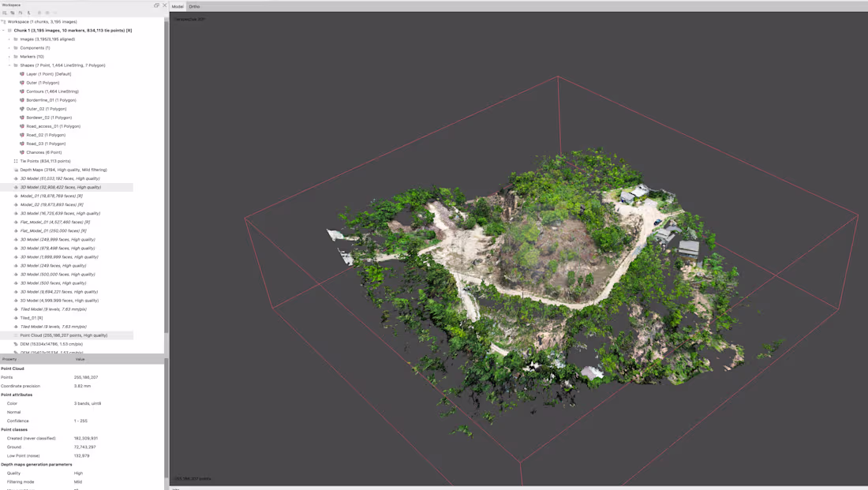Select Model_02 (19,873,893 faces) row
868x490 pixels.
click(66, 205)
